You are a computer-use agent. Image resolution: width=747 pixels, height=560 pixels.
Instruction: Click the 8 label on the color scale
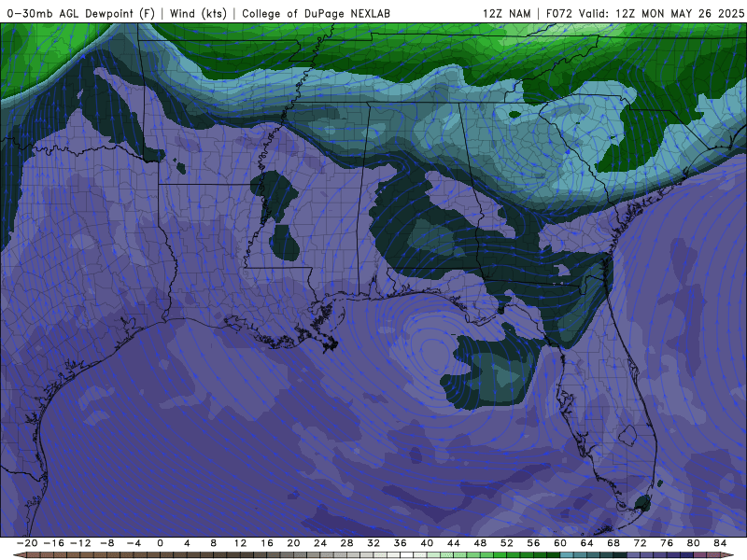click(214, 543)
